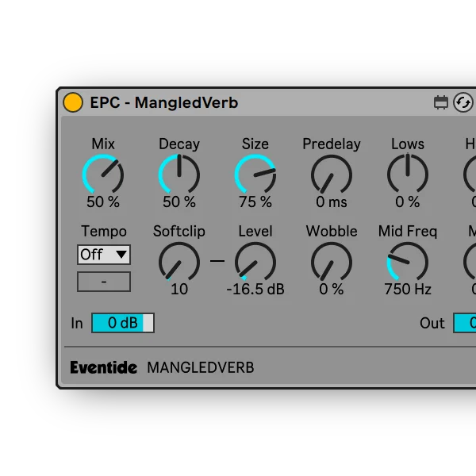476x476 pixels.
Task: Open the Tempo dropdown set to Off
Action: click(104, 255)
